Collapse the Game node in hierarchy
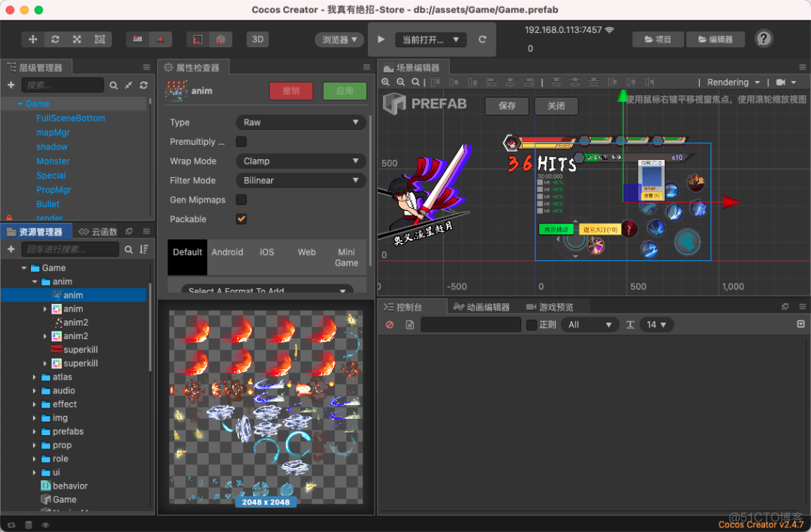 point(20,104)
